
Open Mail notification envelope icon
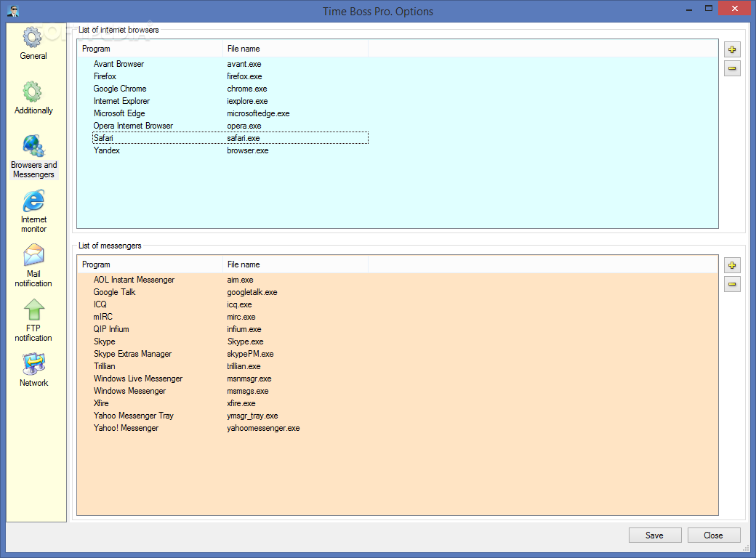click(x=33, y=256)
